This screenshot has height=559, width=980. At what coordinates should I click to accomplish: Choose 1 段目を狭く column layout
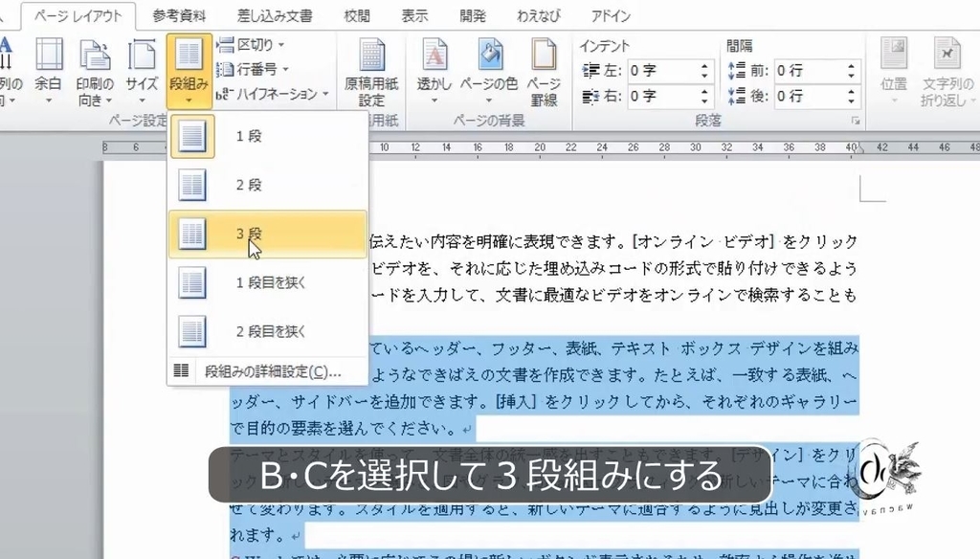(268, 282)
